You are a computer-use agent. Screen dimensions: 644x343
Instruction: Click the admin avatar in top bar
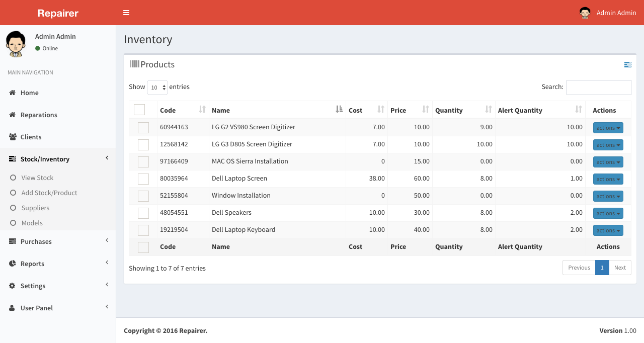(585, 13)
